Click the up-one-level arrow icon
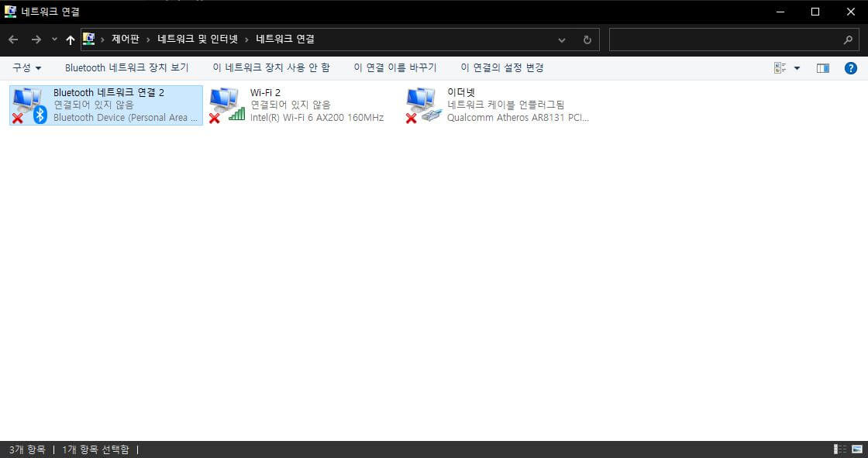Screen dimensions: 868x458 (x=70, y=39)
